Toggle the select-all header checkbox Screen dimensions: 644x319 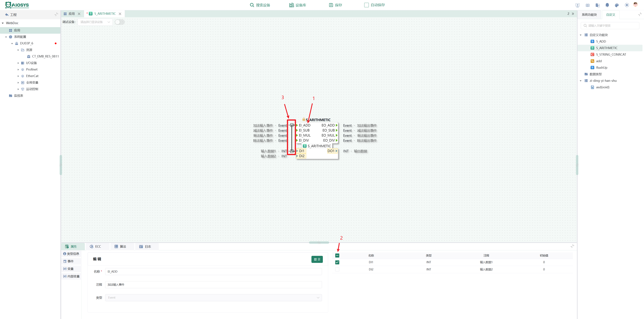[337, 255]
